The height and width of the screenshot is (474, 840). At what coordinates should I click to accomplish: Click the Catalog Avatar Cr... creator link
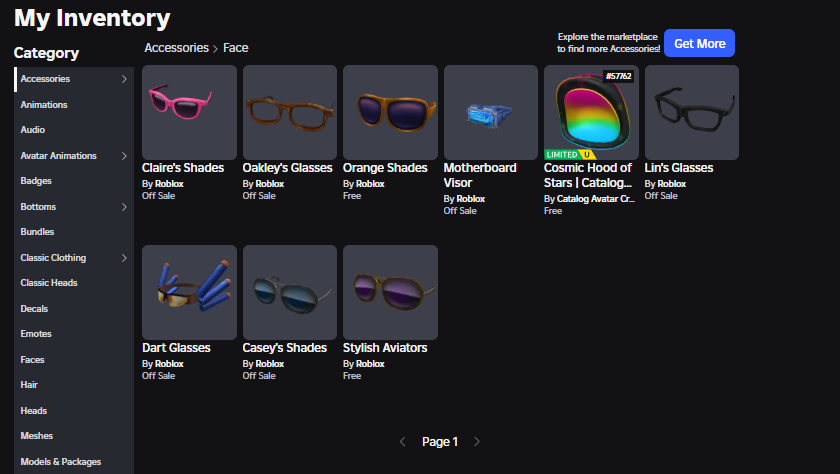click(596, 199)
